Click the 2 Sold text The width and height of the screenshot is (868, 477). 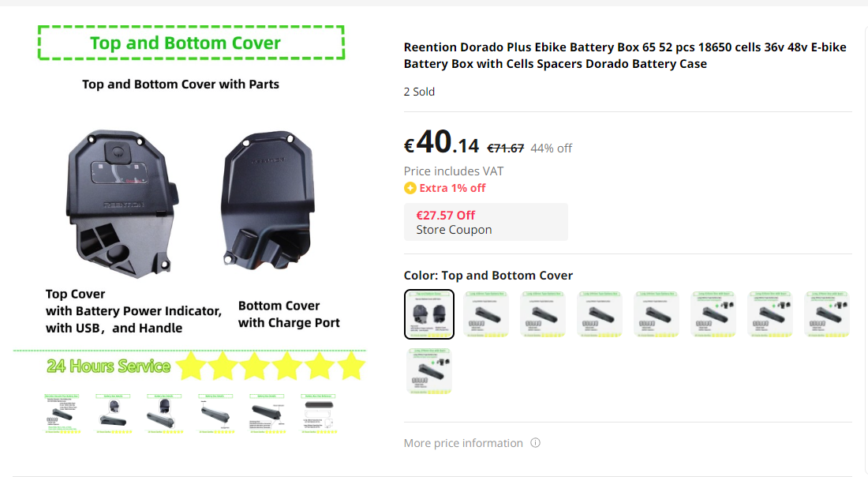click(419, 92)
